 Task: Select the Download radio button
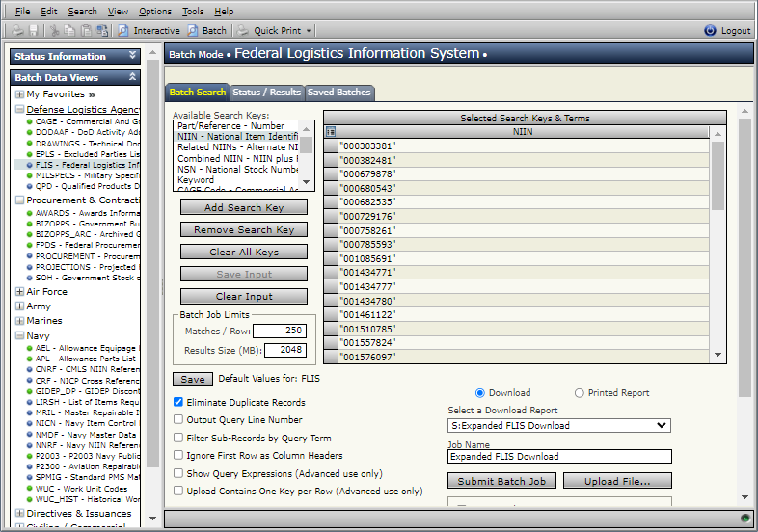[x=480, y=393]
